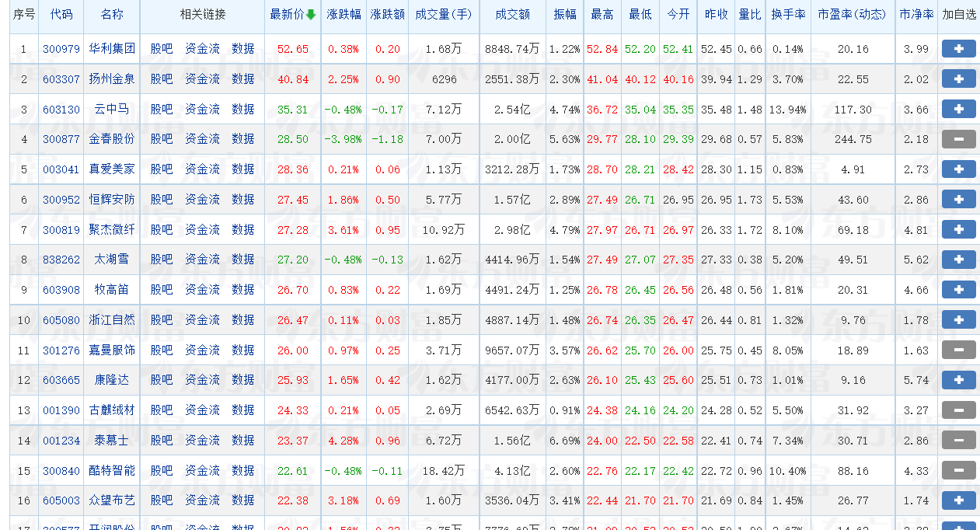Select 10.92万 volume cell

tap(445, 230)
